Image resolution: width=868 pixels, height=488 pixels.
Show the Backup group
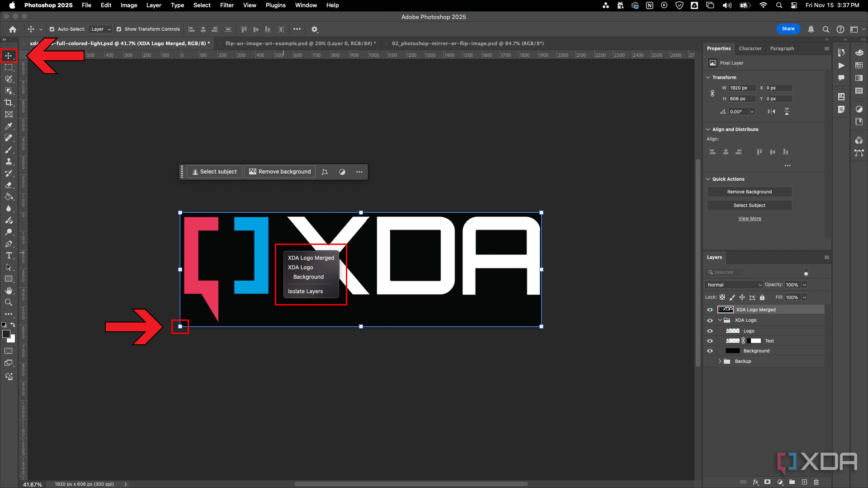pos(710,361)
